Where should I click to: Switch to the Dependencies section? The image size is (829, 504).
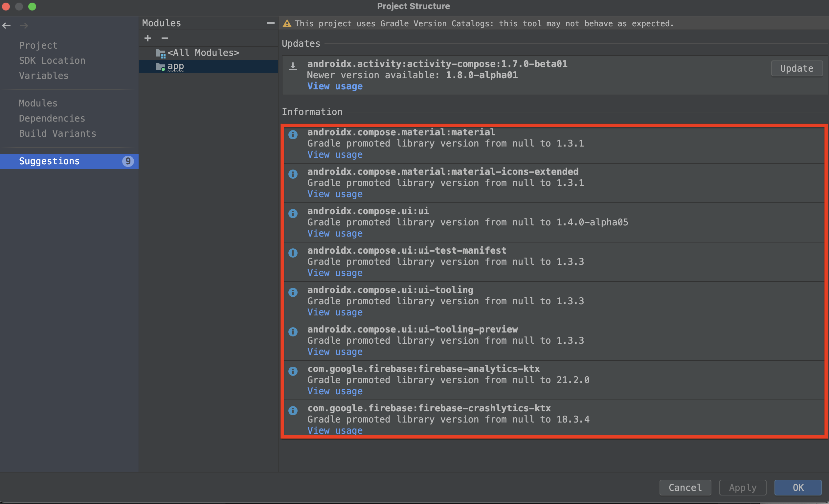[x=52, y=118]
